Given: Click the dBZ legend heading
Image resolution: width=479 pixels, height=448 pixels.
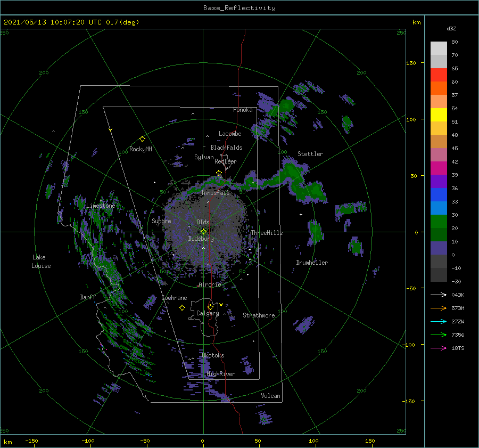Looking at the screenshot, I should pos(451,28).
